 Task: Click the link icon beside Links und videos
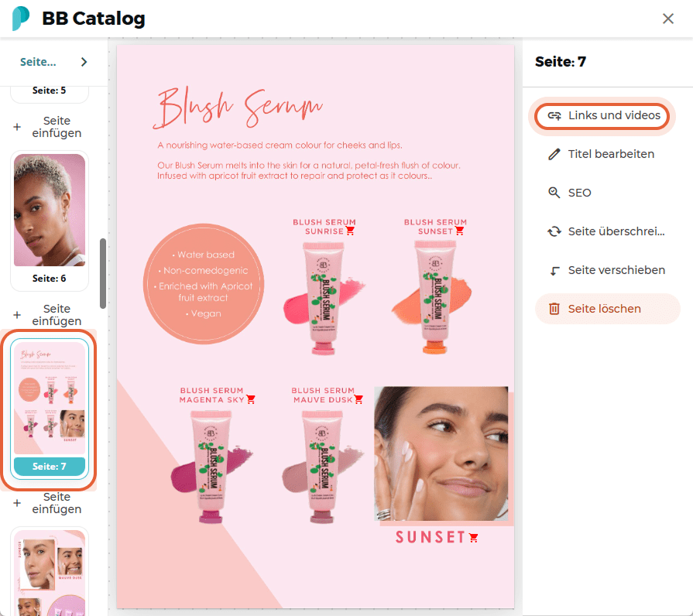pos(554,115)
